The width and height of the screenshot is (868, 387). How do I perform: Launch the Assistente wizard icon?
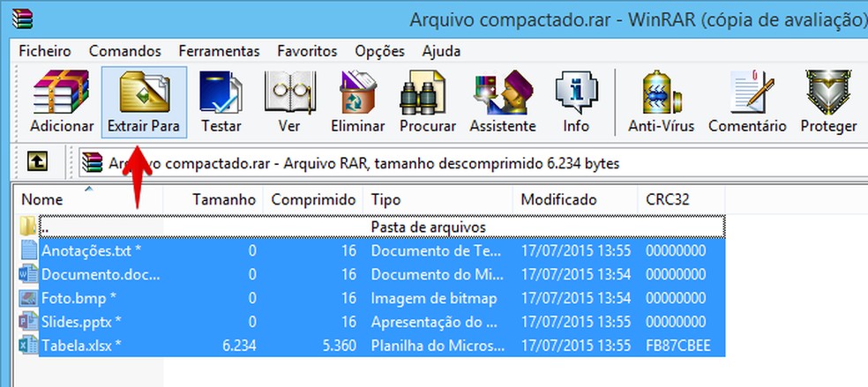pyautogui.click(x=503, y=92)
